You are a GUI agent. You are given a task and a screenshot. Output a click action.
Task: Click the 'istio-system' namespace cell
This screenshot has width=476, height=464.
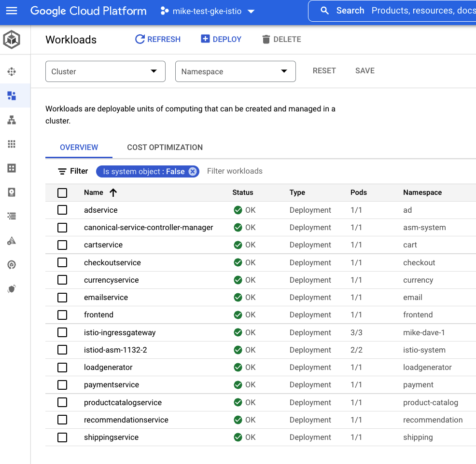pos(424,350)
